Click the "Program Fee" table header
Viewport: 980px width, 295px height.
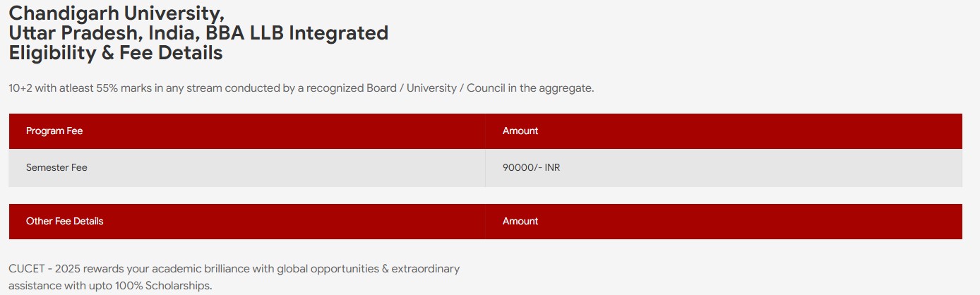point(54,131)
